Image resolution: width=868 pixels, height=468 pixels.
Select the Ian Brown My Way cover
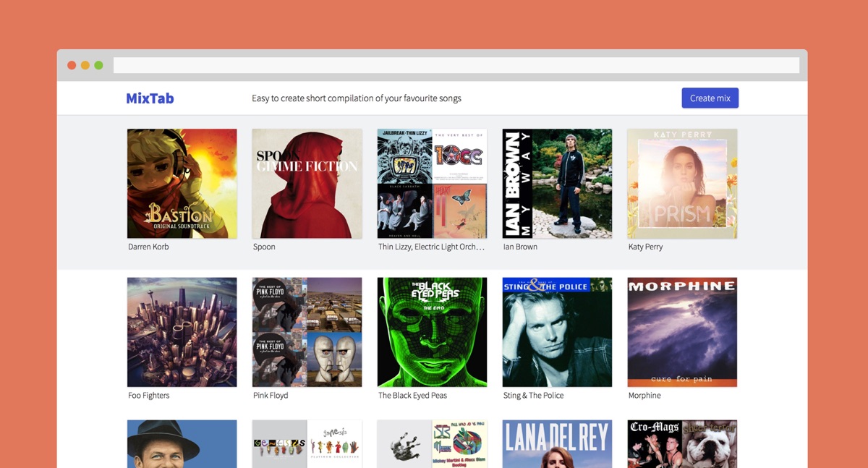[x=558, y=184]
